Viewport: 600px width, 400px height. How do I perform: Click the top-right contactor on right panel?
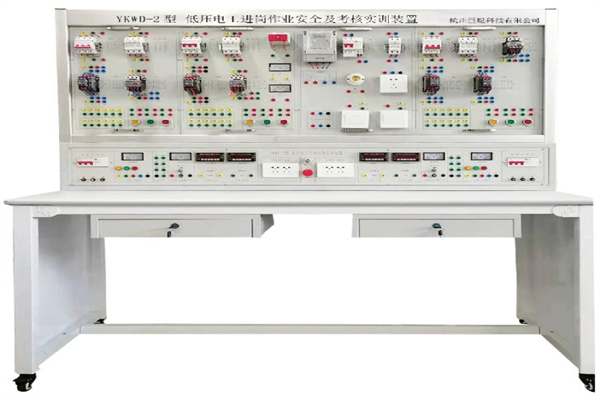coord(512,45)
